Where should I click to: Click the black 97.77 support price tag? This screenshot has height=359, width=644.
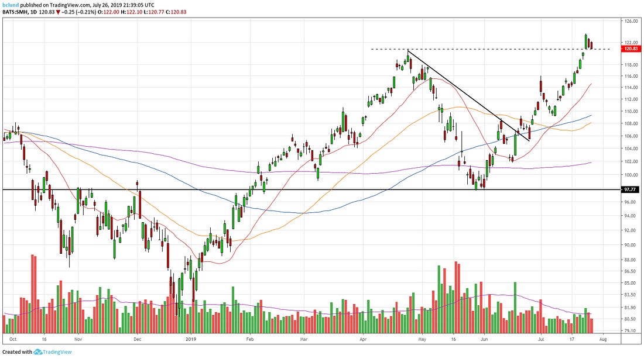tap(631, 190)
